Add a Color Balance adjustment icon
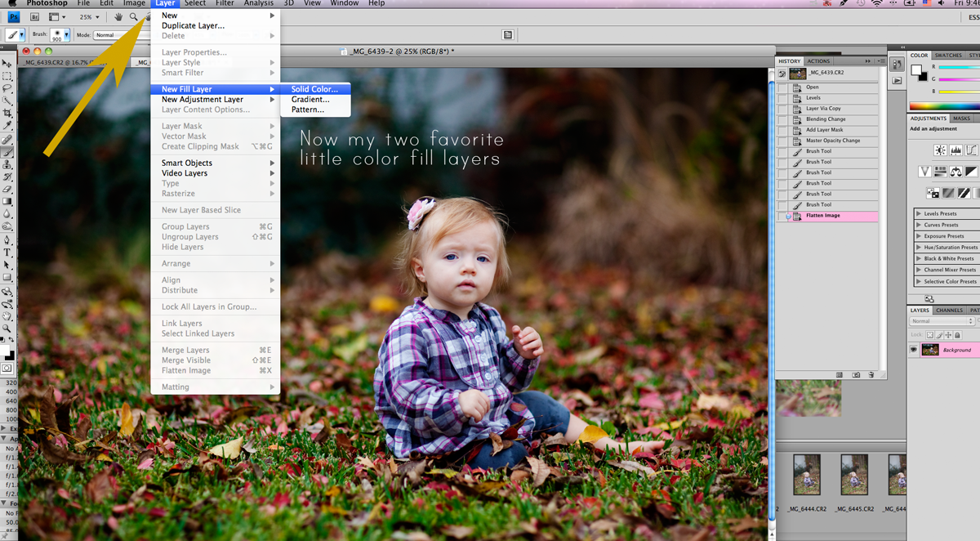Image resolution: width=980 pixels, height=541 pixels. click(955, 172)
